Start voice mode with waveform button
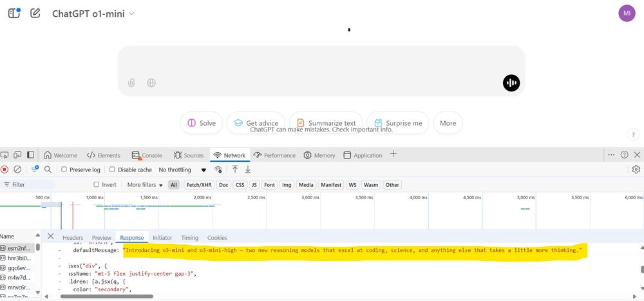Viewport: 644px width, 301px height. click(x=511, y=83)
